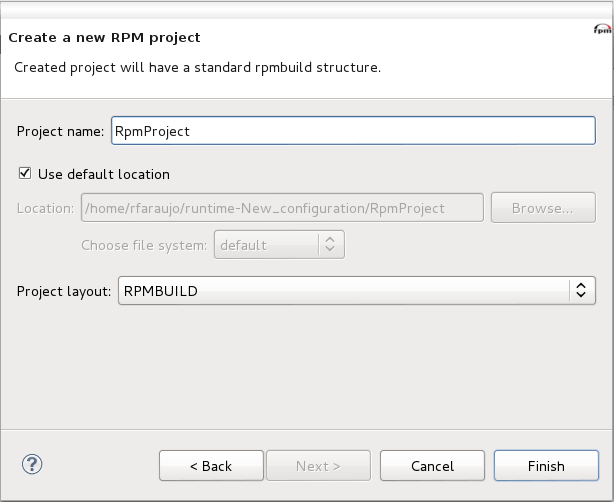Click the "Project name:" label
The width and height of the screenshot is (614, 502).
(x=60, y=132)
